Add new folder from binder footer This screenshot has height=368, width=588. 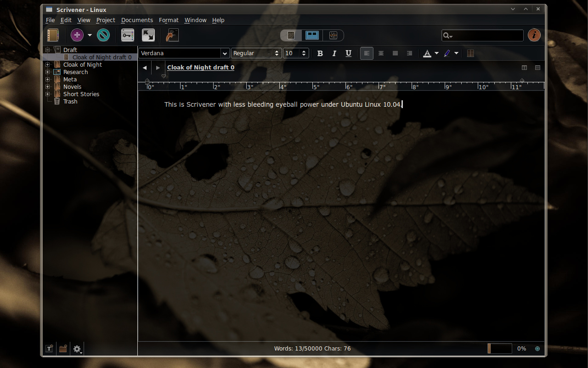[x=63, y=349]
